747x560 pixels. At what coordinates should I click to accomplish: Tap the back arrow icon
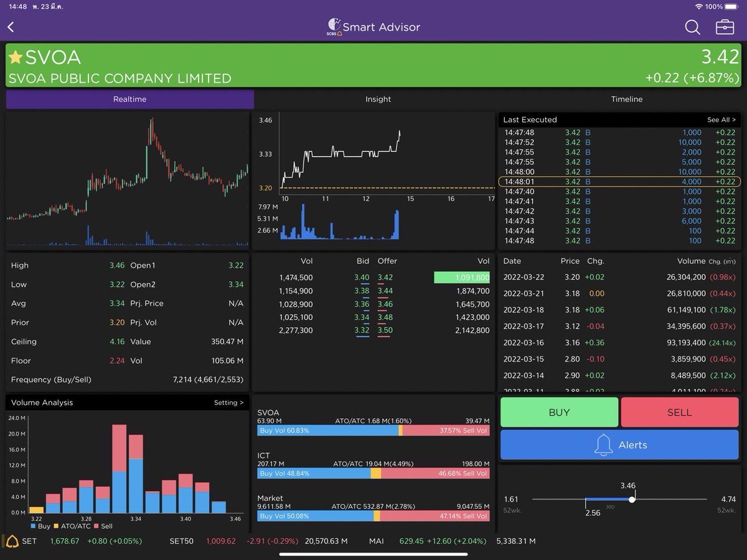[11, 27]
